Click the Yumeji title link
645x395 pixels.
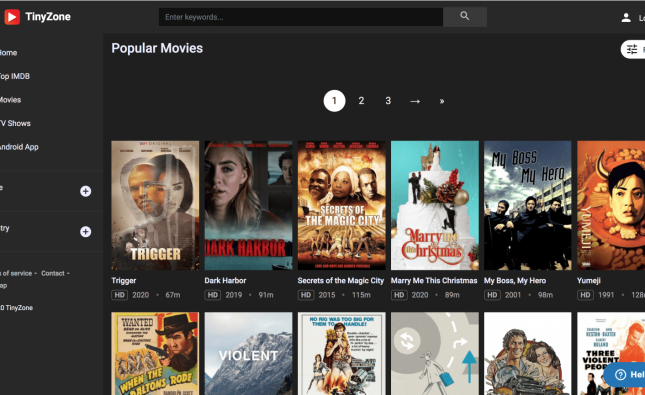click(589, 281)
